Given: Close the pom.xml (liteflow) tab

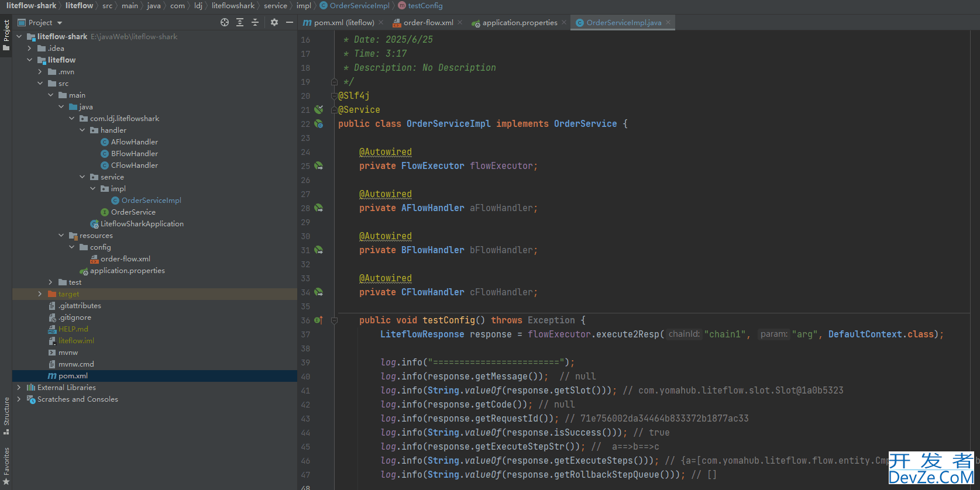Looking at the screenshot, I should point(381,22).
